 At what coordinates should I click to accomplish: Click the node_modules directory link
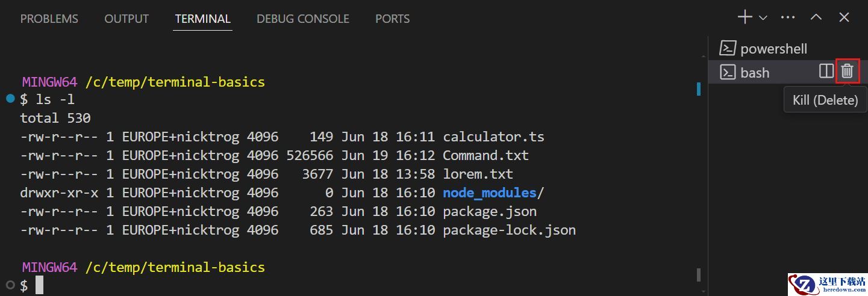pyautogui.click(x=490, y=193)
